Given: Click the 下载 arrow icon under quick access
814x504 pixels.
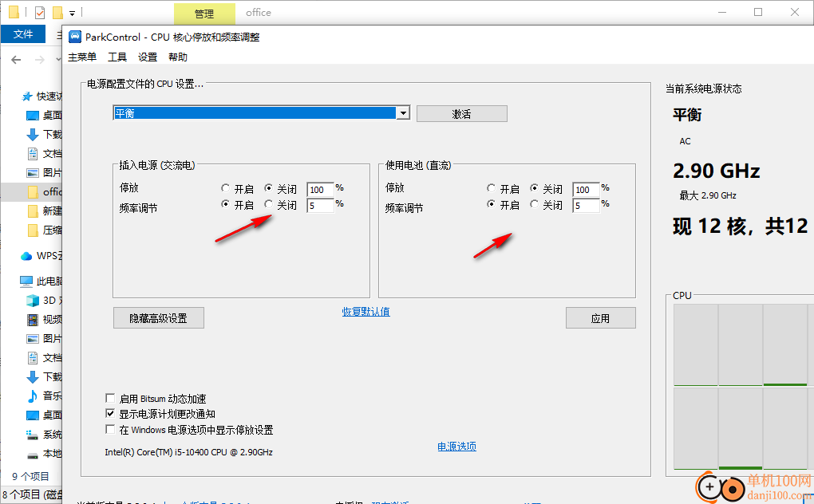Looking at the screenshot, I should [32, 134].
